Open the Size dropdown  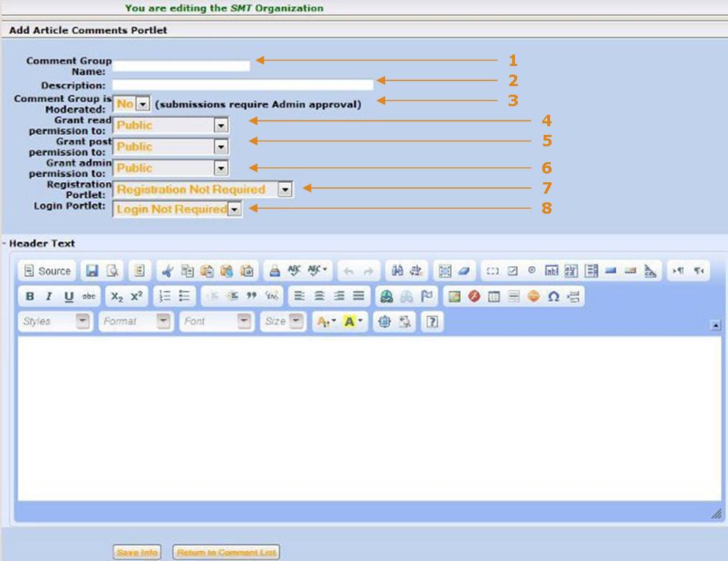point(283,321)
